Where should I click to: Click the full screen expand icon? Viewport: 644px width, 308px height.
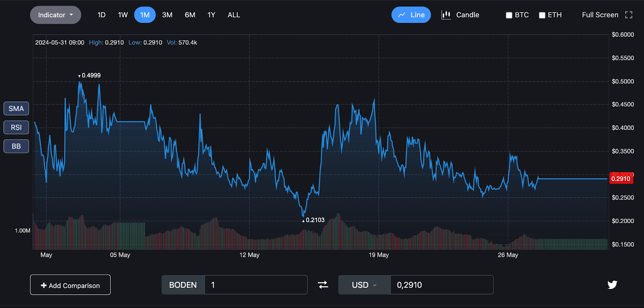629,15
